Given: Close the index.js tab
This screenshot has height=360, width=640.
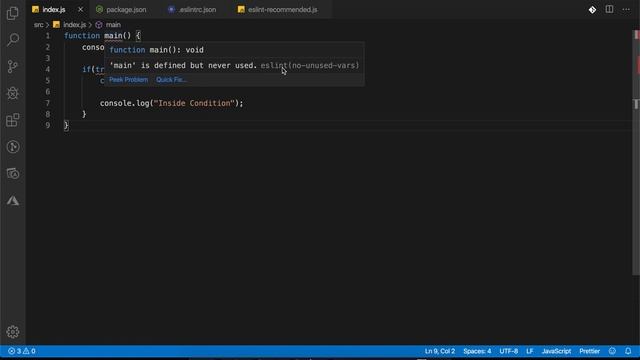Looking at the screenshot, I should (x=80, y=9).
